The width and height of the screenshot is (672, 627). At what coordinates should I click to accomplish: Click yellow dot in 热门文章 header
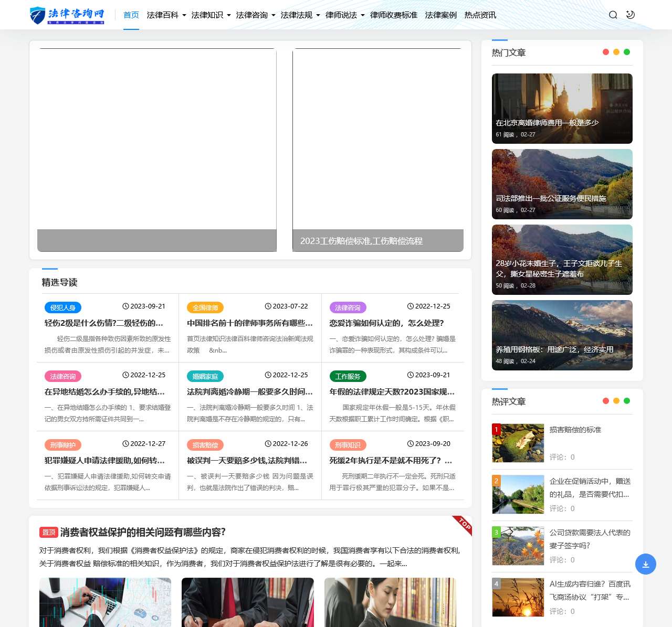616,52
